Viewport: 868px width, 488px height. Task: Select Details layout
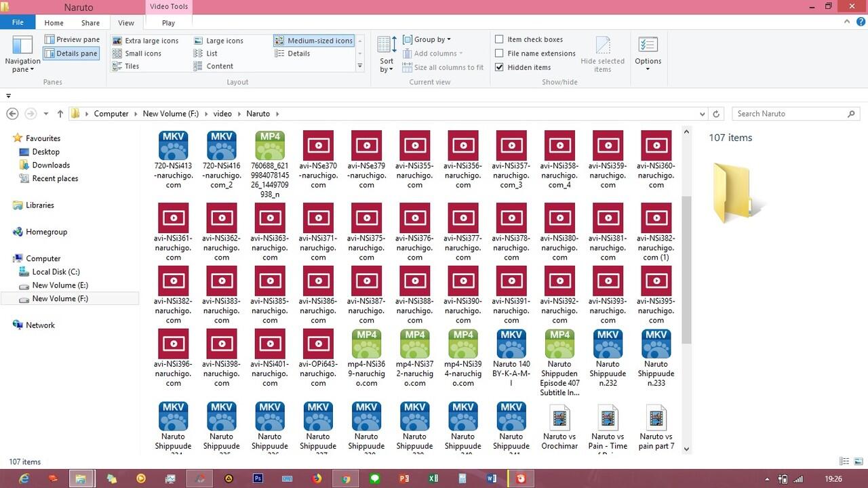[292, 54]
